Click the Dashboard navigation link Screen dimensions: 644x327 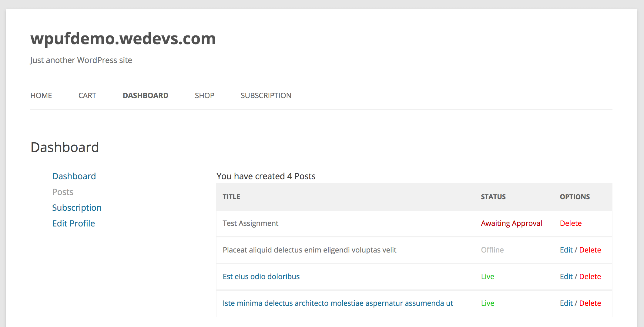coord(145,95)
